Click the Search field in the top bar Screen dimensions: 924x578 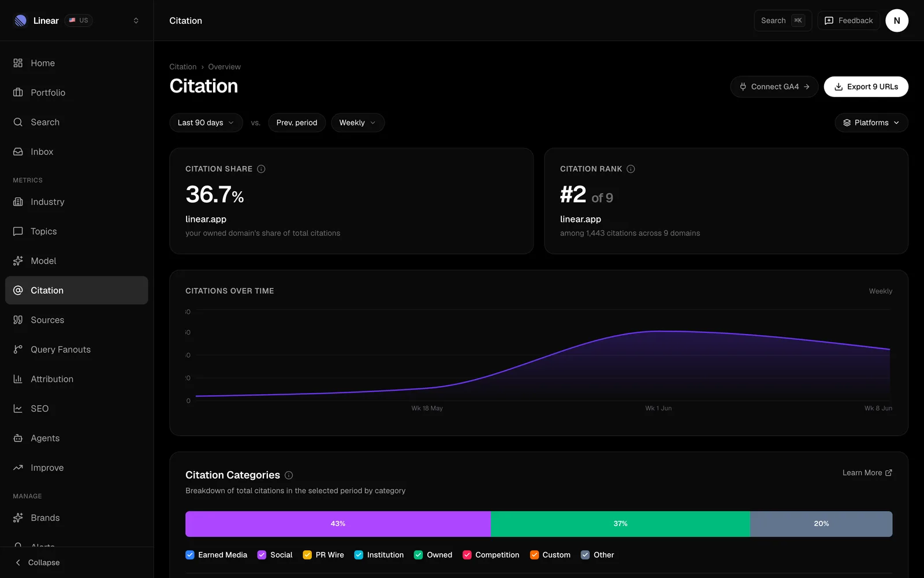[x=783, y=21]
